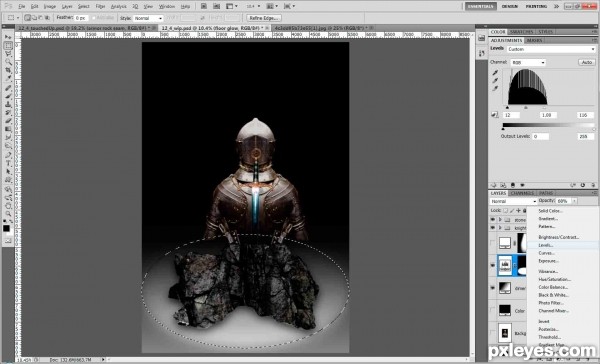Select the Quick Selection tool

(x=8, y=62)
